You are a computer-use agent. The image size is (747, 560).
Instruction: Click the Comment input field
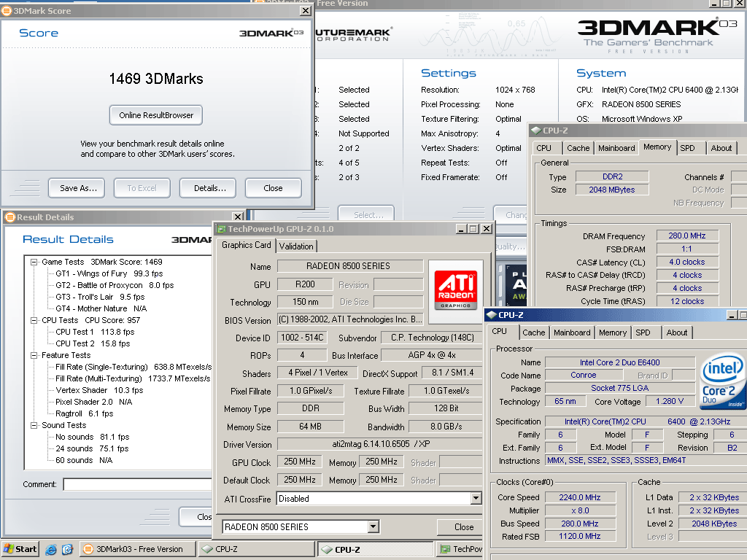click(138, 484)
